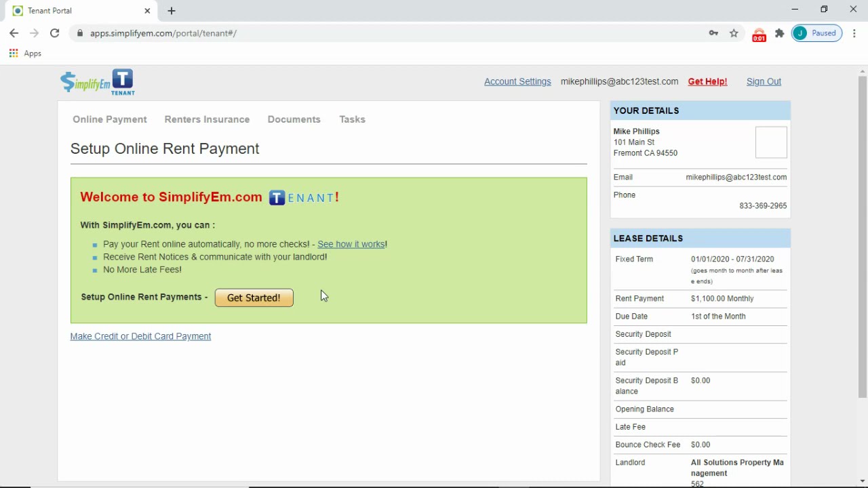The image size is (868, 488).
Task: Click the red recorder extension icon
Action: click(759, 35)
